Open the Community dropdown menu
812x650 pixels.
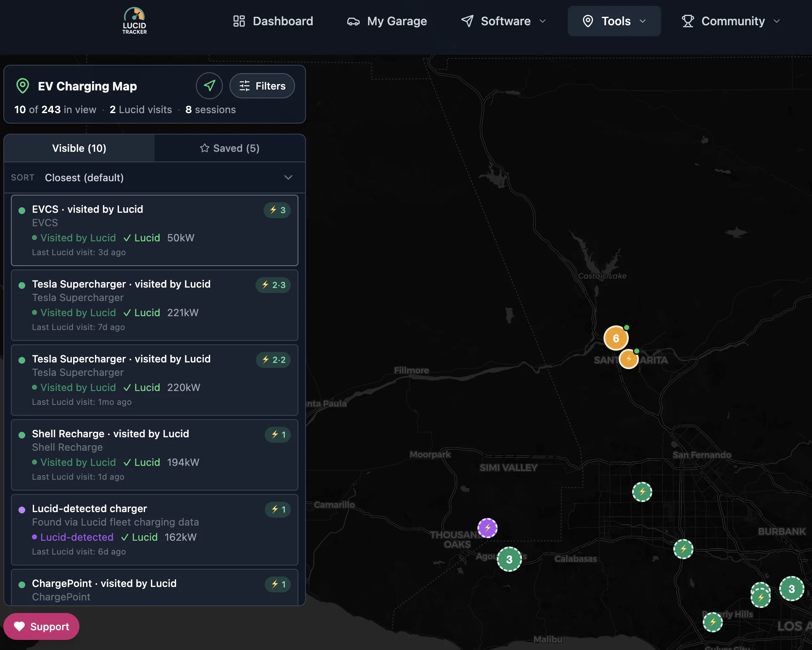(731, 21)
